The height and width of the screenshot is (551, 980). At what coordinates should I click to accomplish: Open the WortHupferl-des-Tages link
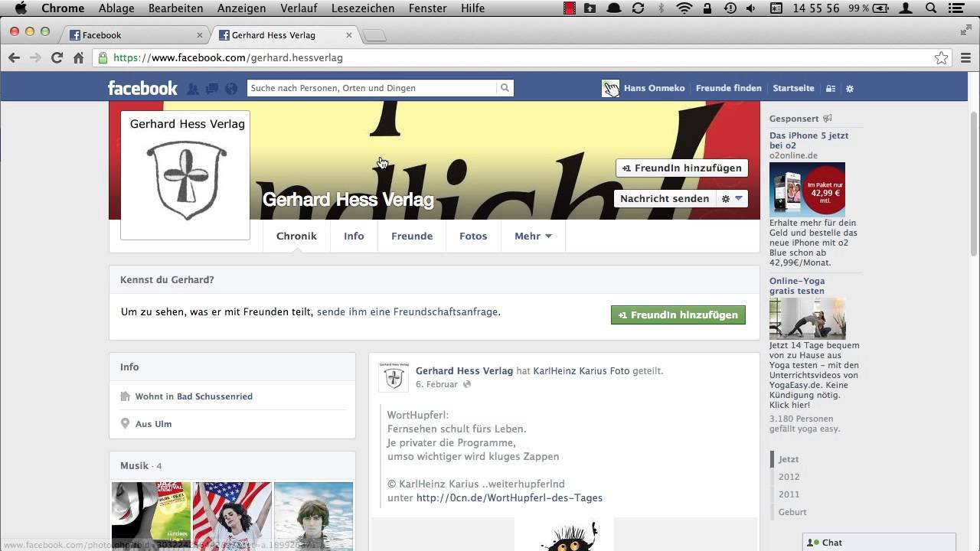pyautogui.click(x=509, y=498)
